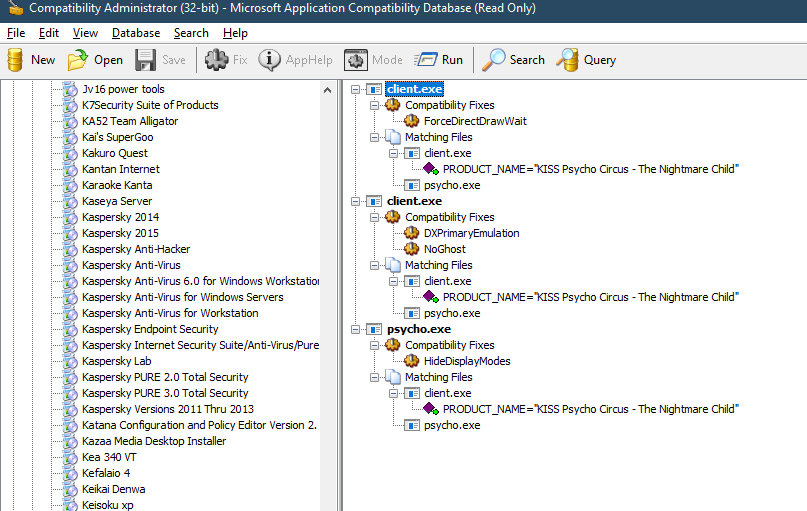Screen dimensions: 807x511
Task: Click the left tree scroll-up arrow
Action: [x=327, y=90]
